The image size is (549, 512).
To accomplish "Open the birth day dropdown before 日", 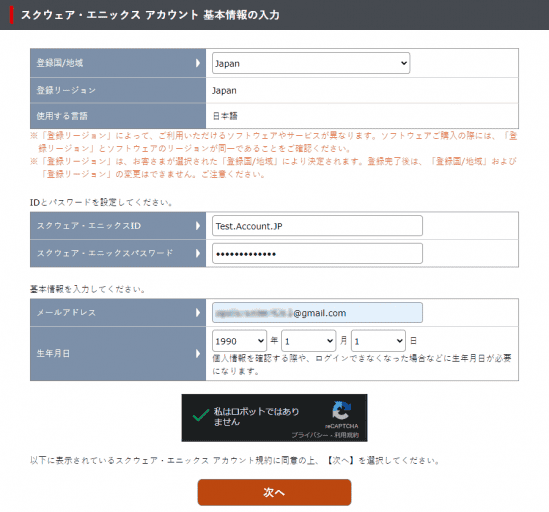I will click(378, 341).
